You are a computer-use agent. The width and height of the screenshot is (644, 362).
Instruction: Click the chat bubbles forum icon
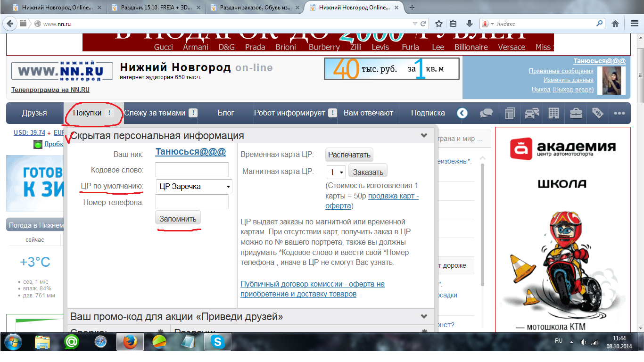pos(486,113)
